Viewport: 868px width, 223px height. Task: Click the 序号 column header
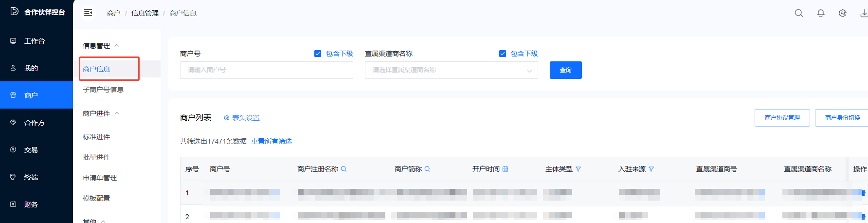pos(192,169)
